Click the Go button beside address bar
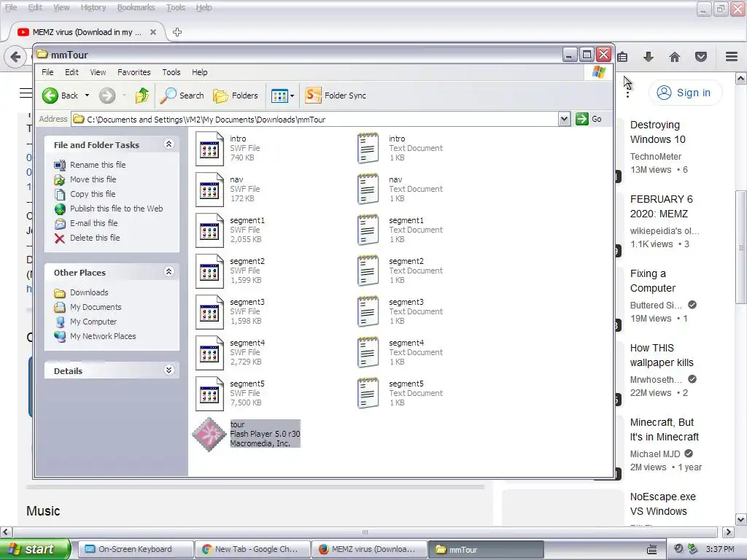This screenshot has height=560, width=747. pos(589,119)
